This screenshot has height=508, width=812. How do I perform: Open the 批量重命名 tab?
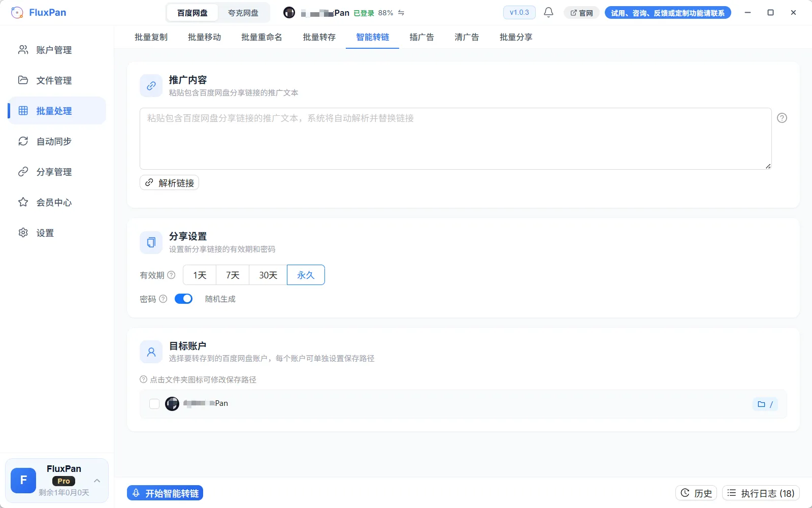(x=262, y=37)
